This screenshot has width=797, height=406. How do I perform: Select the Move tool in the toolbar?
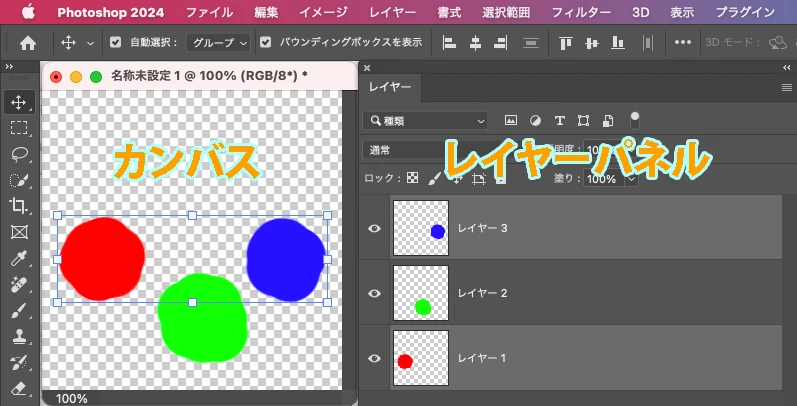(19, 102)
